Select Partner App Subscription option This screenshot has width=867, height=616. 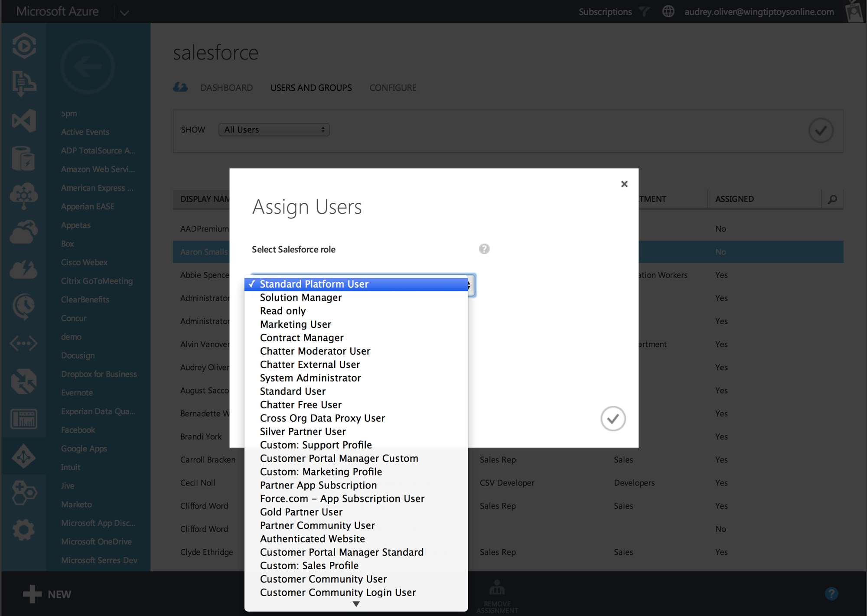[x=356, y=486]
